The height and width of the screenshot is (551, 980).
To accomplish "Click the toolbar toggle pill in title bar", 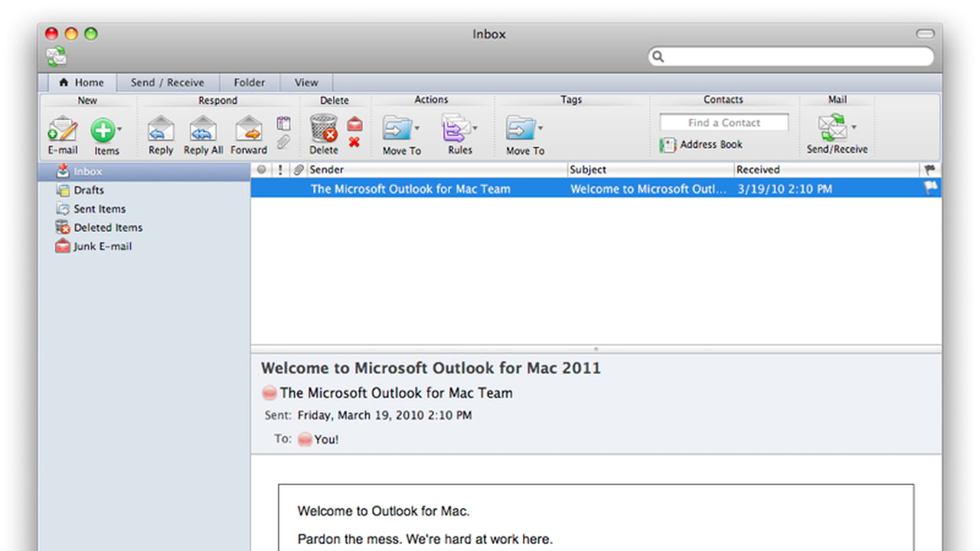I will (x=926, y=34).
